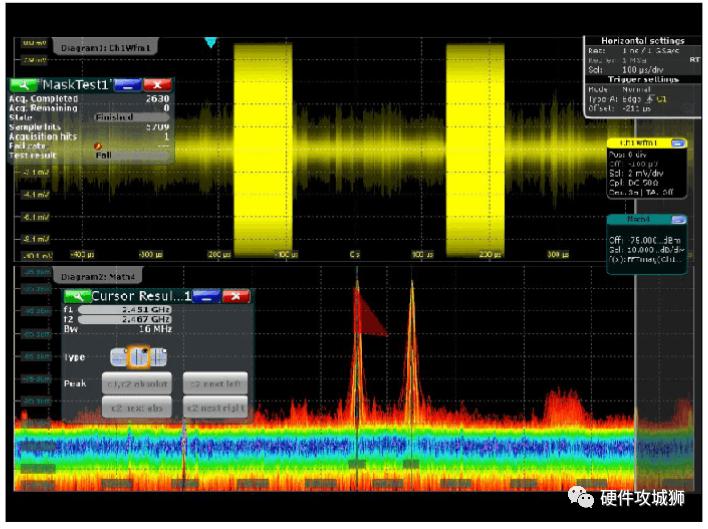Click the red Fail rate indicator dot
Viewport: 708px width, 529px height.
97,146
